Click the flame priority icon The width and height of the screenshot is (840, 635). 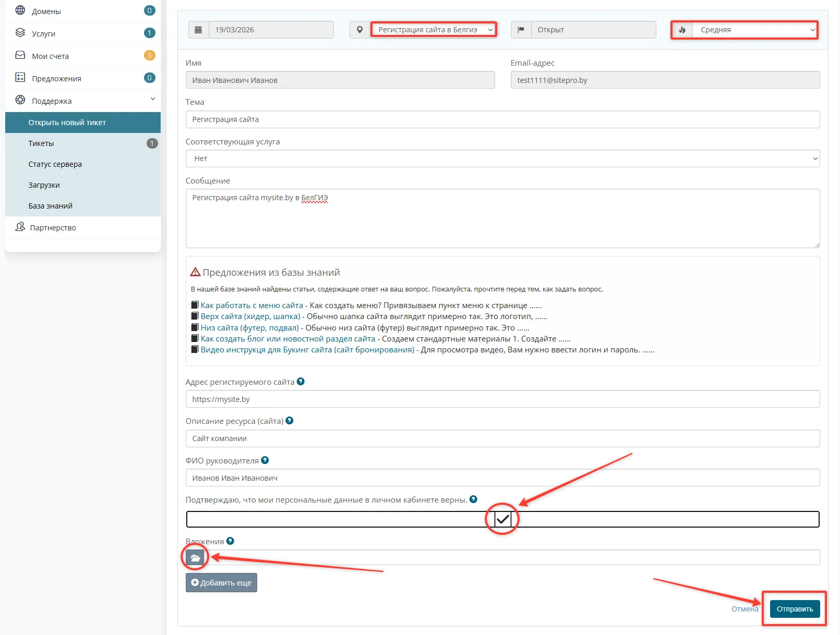click(682, 30)
